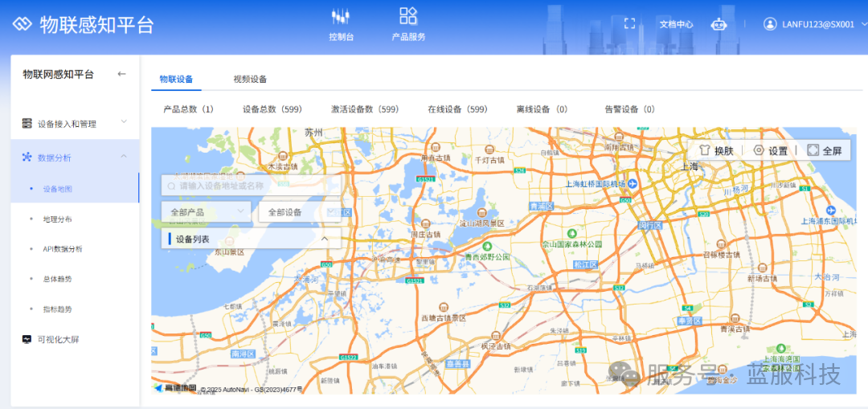This screenshot has height=409, width=868.
Task: Click 青西郊野公园 park marker
Action: [x=487, y=247]
